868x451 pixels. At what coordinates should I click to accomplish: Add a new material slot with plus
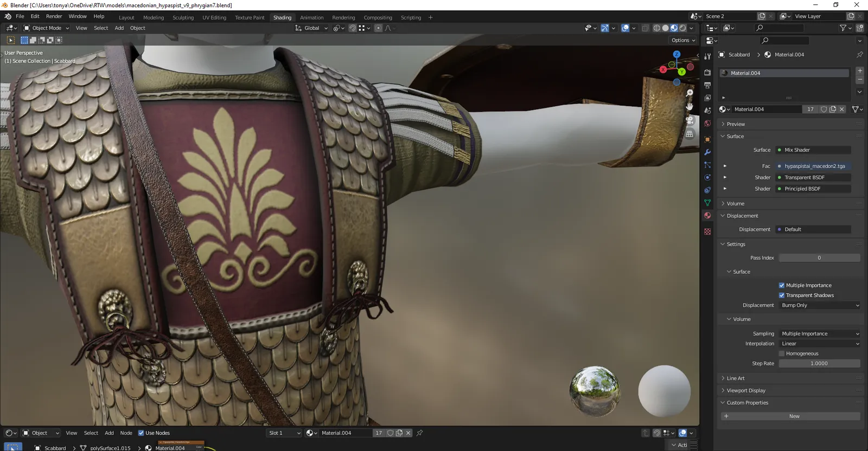pyautogui.click(x=860, y=70)
